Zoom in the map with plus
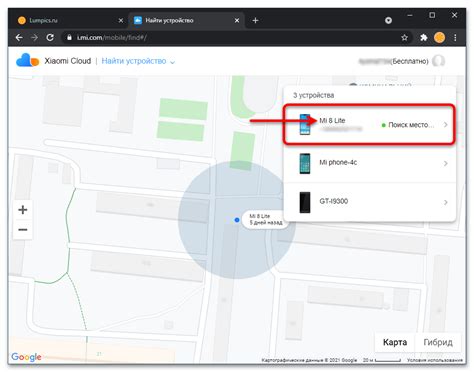 click(x=23, y=210)
